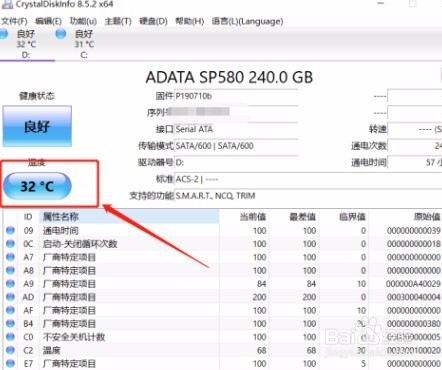Select the 通电时间 attribute row text
Screen dimensions: 442x370
pos(61,231)
